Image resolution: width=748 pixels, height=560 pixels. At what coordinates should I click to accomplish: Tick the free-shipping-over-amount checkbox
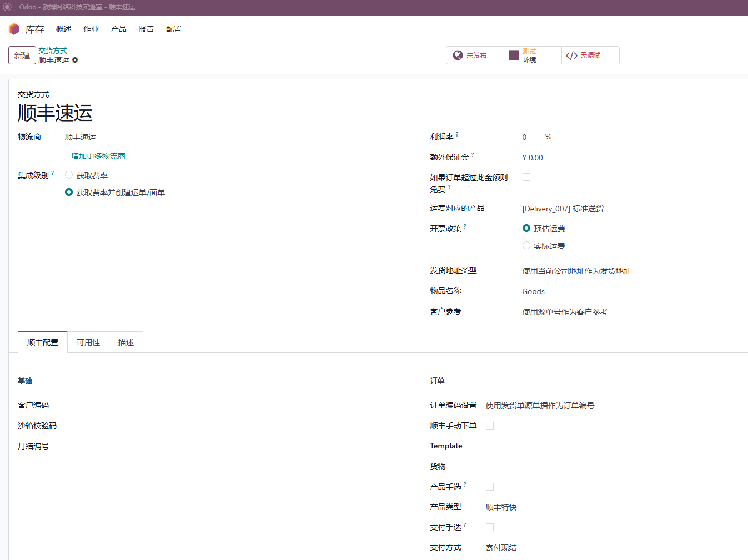(526, 177)
